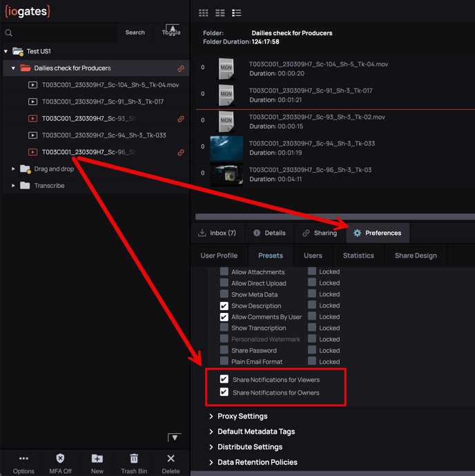
Task: Open the Sharing tab
Action: point(320,233)
